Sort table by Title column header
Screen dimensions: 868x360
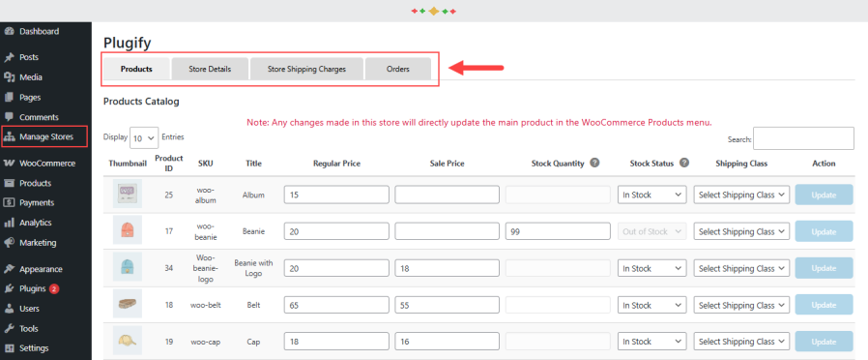(253, 164)
